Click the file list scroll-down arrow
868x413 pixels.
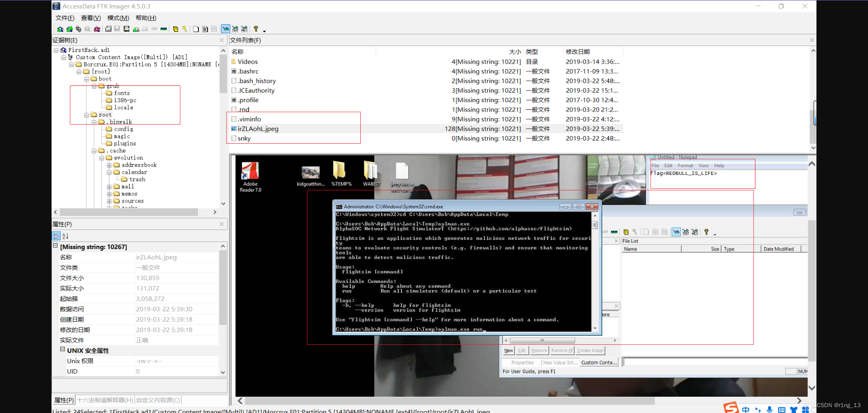point(813,147)
